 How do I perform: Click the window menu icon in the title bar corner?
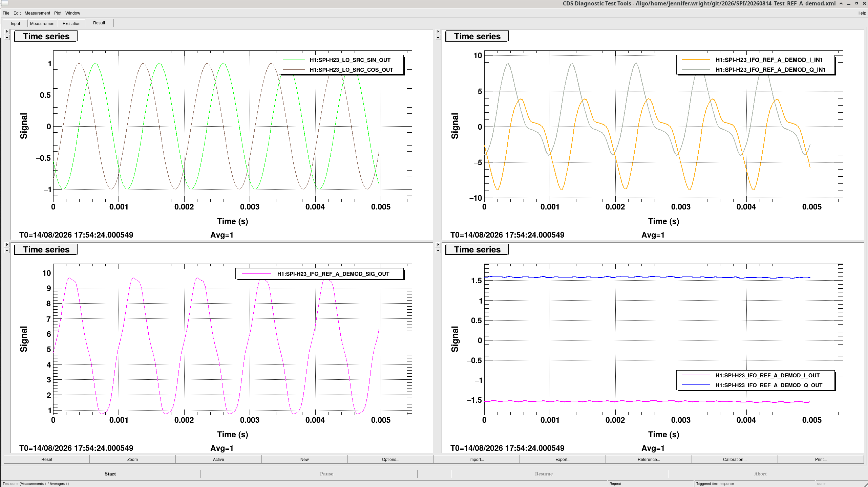click(x=4, y=3)
